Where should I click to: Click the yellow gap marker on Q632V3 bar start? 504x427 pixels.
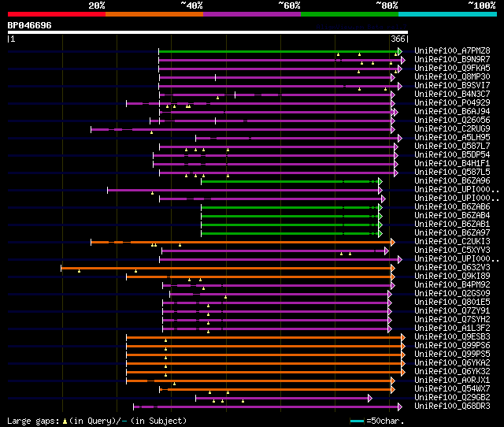tap(79, 271)
